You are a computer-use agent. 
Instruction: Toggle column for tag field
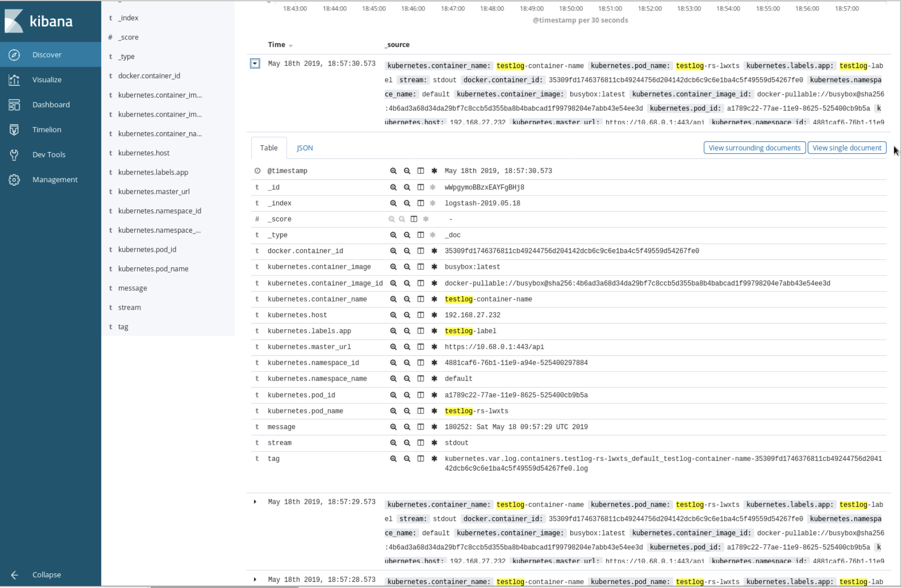(421, 459)
